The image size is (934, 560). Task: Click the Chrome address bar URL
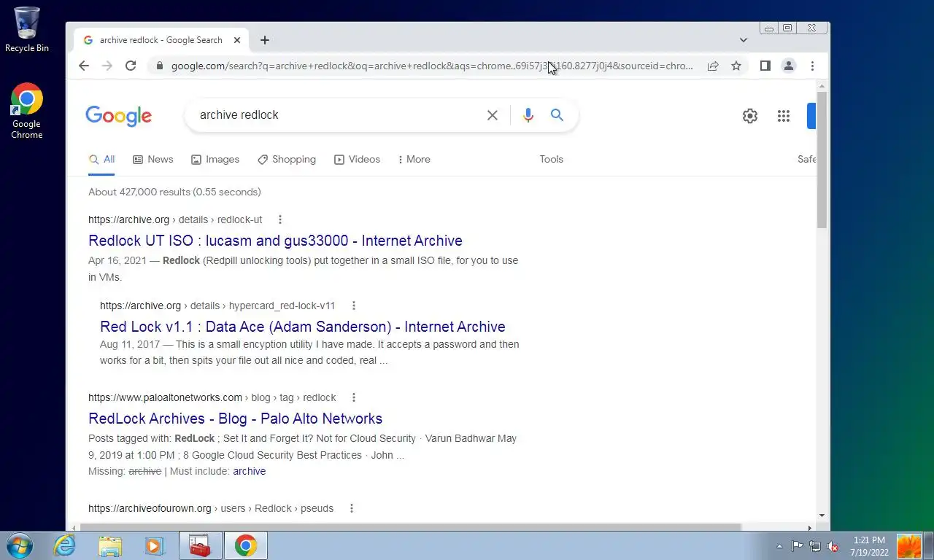(432, 66)
